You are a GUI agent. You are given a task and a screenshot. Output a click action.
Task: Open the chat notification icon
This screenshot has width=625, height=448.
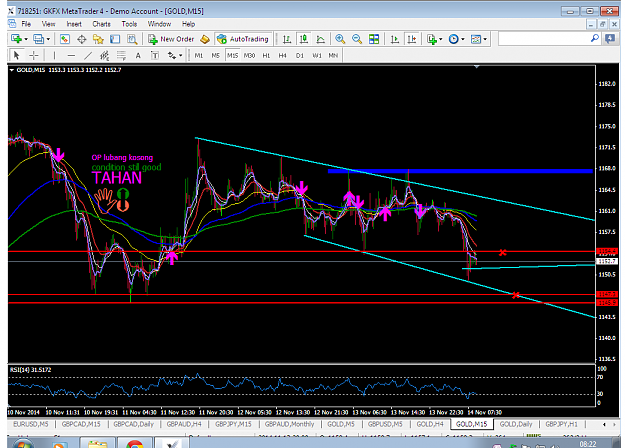tap(610, 39)
